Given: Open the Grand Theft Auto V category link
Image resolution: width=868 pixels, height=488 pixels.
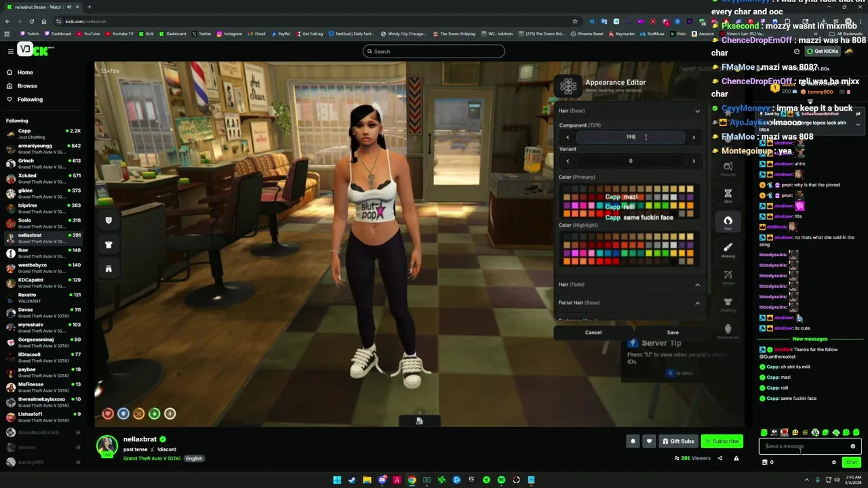Looking at the screenshot, I should [152, 459].
